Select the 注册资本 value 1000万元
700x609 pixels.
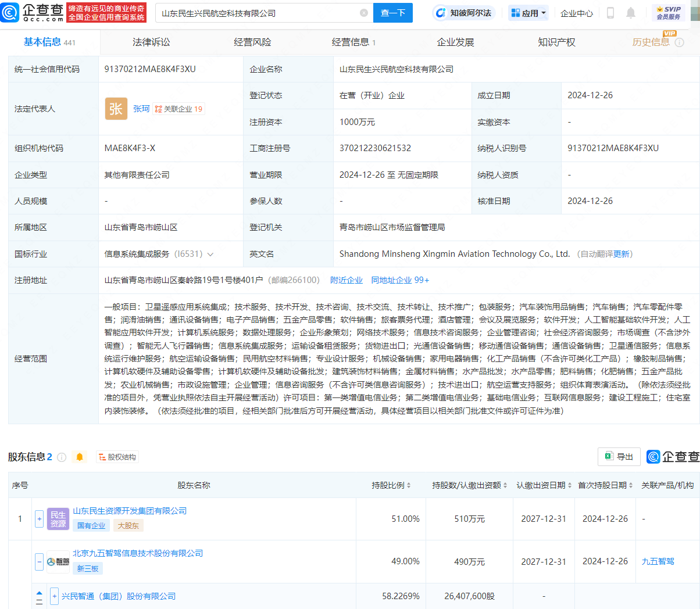[357, 122]
